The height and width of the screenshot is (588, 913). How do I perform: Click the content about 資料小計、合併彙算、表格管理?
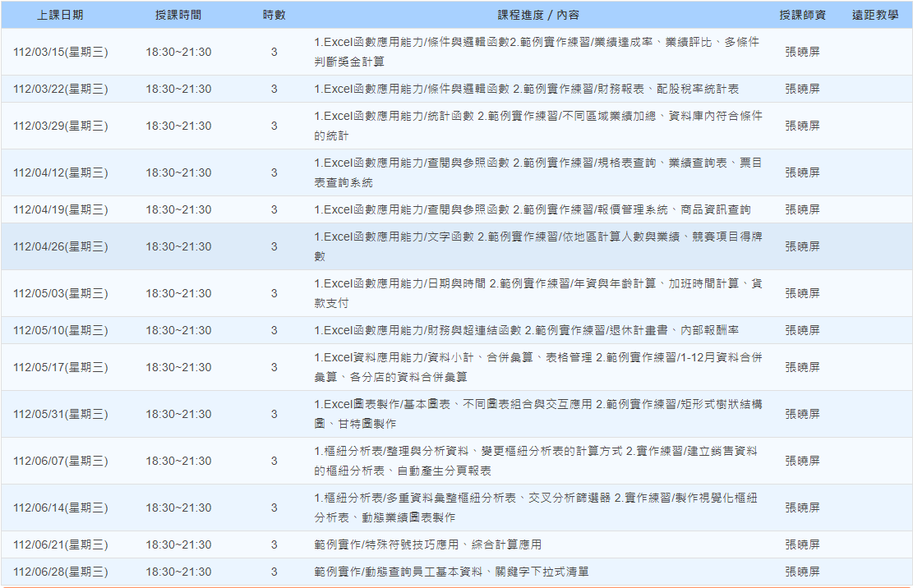[x=538, y=367]
